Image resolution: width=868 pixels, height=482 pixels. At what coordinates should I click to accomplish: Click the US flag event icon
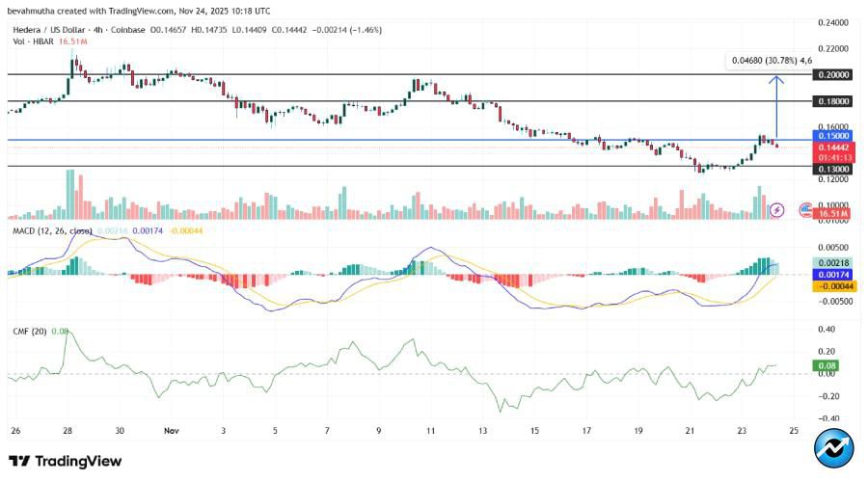[x=802, y=209]
